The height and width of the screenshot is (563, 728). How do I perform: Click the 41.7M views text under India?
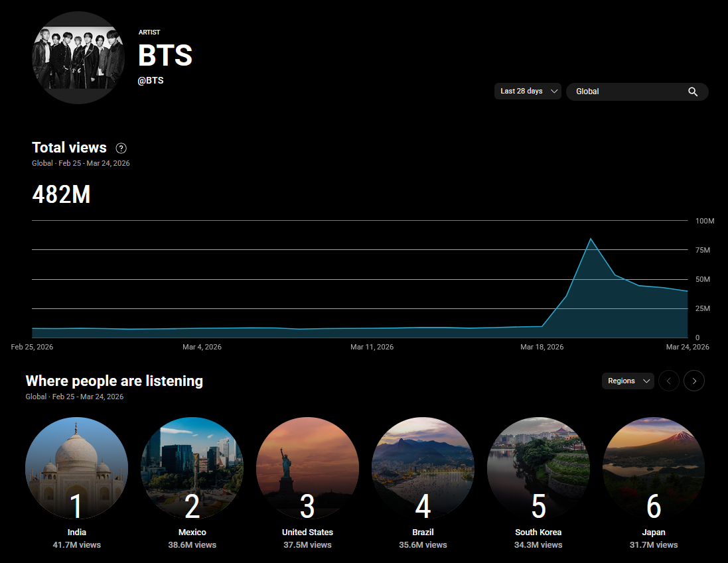pyautogui.click(x=76, y=545)
